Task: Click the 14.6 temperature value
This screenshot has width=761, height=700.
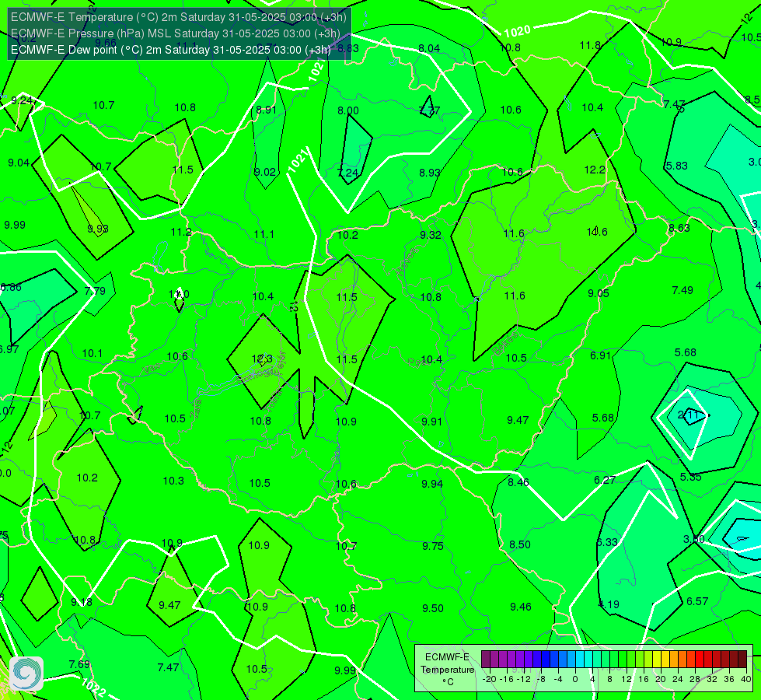Action: [597, 232]
